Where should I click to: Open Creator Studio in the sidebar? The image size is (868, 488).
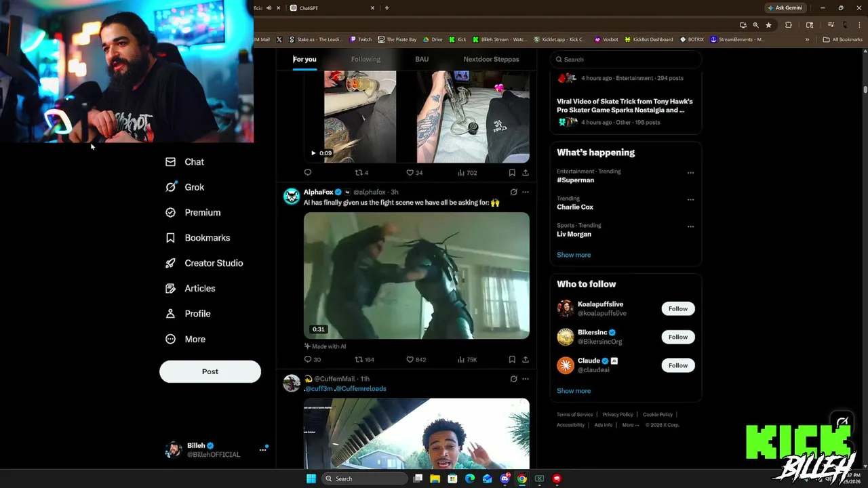pos(204,263)
